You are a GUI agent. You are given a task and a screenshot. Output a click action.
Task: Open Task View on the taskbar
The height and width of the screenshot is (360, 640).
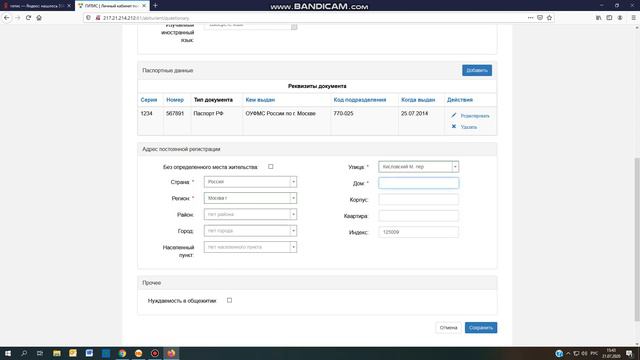40,353
